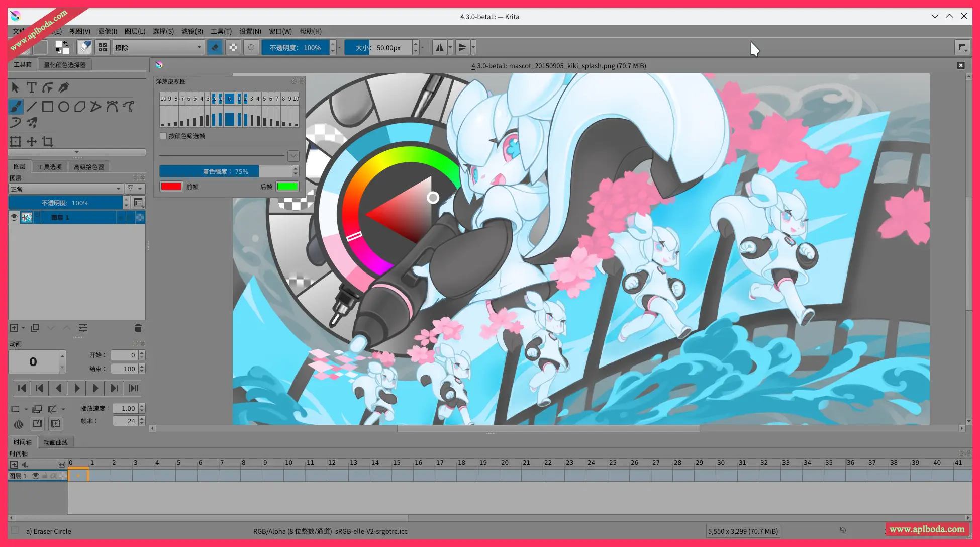Open the layer blend mode 正常 dropdown
980x547 pixels.
point(66,189)
